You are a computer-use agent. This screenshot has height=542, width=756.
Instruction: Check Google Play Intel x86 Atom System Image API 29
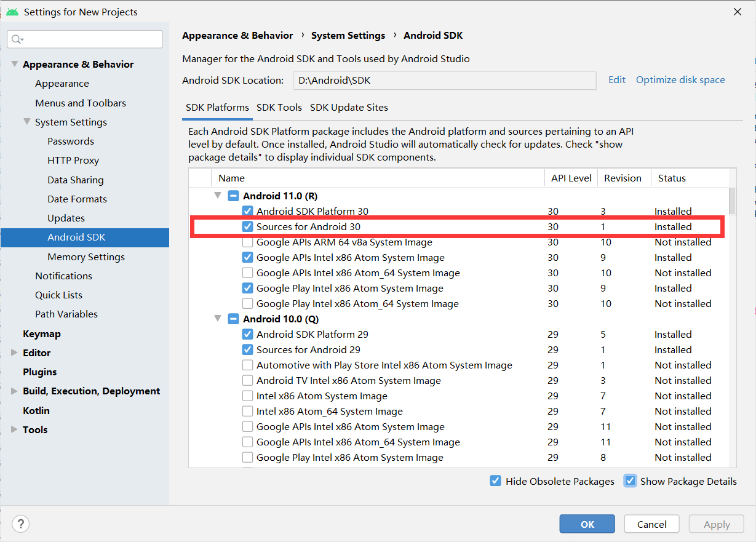pos(247,458)
